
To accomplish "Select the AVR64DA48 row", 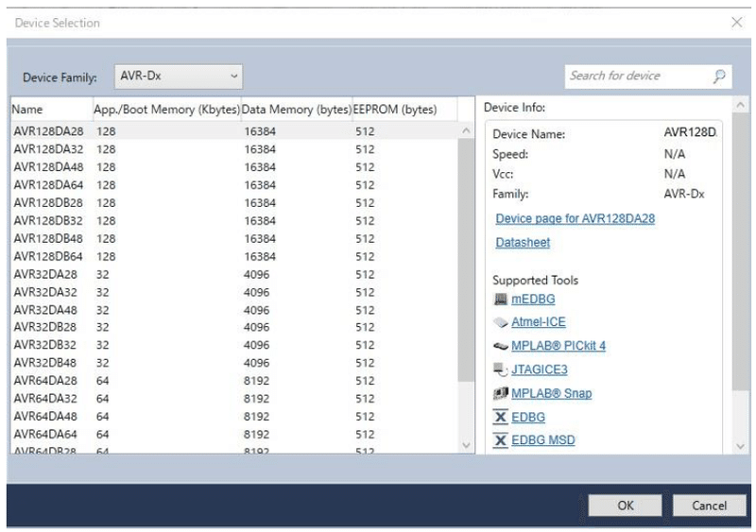I will 234,416.
